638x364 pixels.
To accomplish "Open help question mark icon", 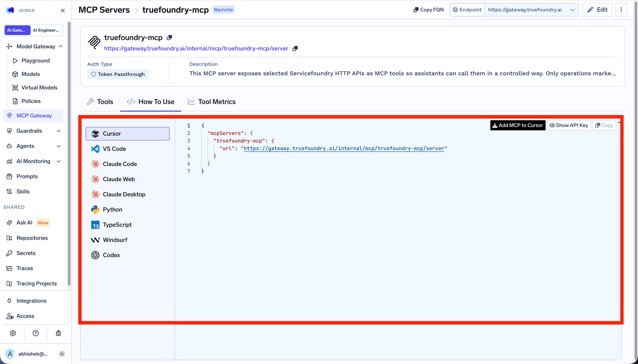I will point(35,333).
